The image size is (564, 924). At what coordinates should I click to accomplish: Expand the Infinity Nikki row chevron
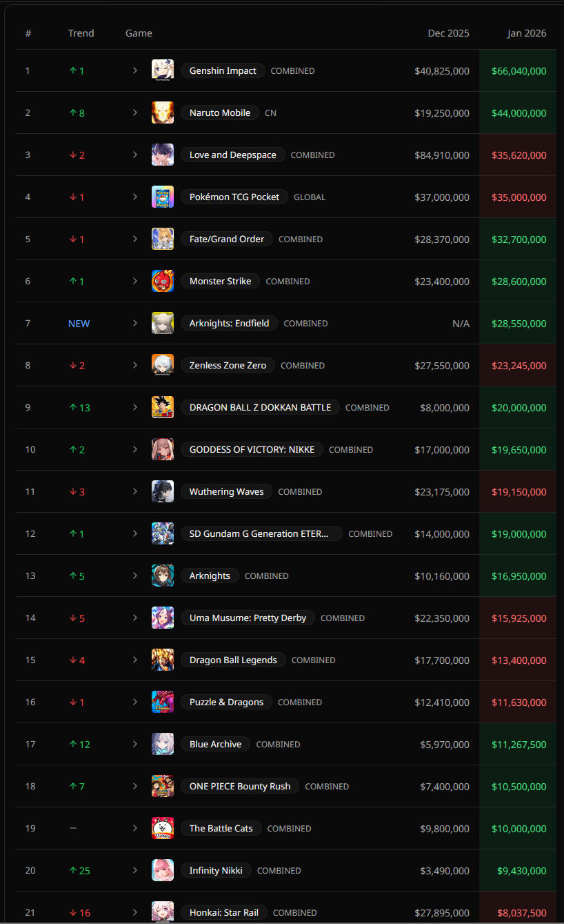pyautogui.click(x=135, y=870)
